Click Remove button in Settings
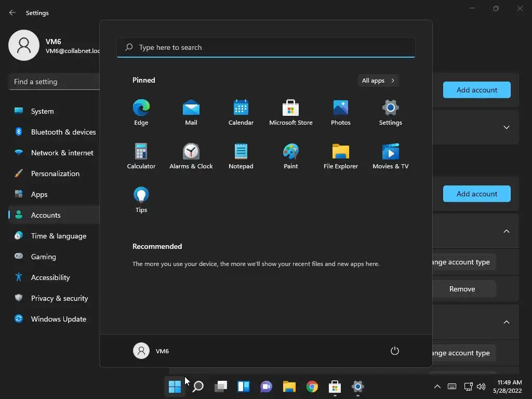 click(x=463, y=289)
